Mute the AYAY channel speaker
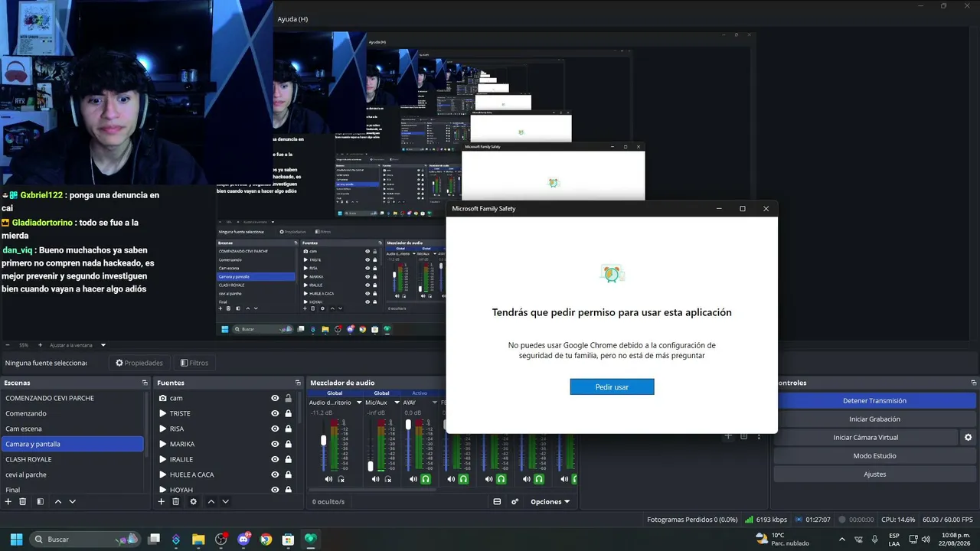980x551 pixels. (413, 479)
